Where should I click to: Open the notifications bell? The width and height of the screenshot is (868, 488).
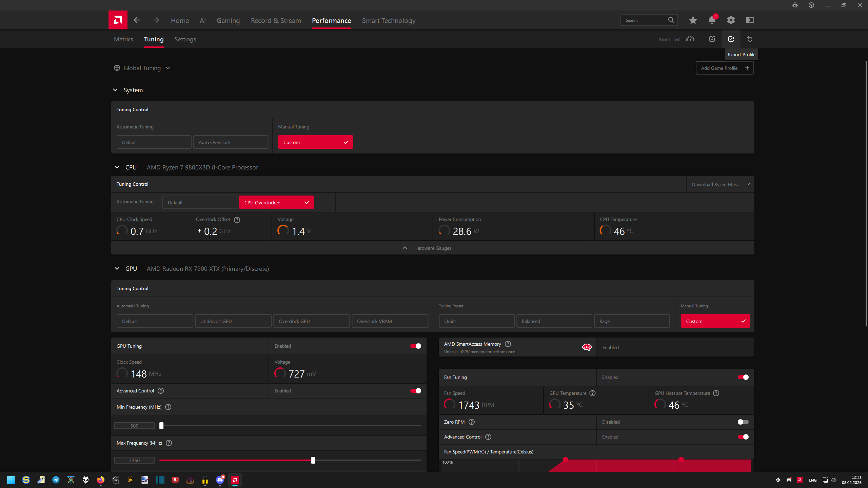[x=712, y=20]
